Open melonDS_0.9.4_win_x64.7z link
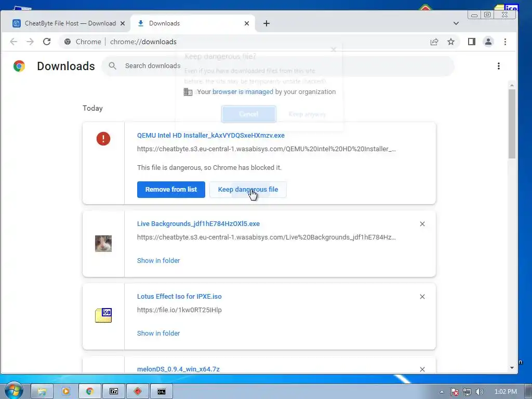The height and width of the screenshot is (399, 532). tap(178, 369)
